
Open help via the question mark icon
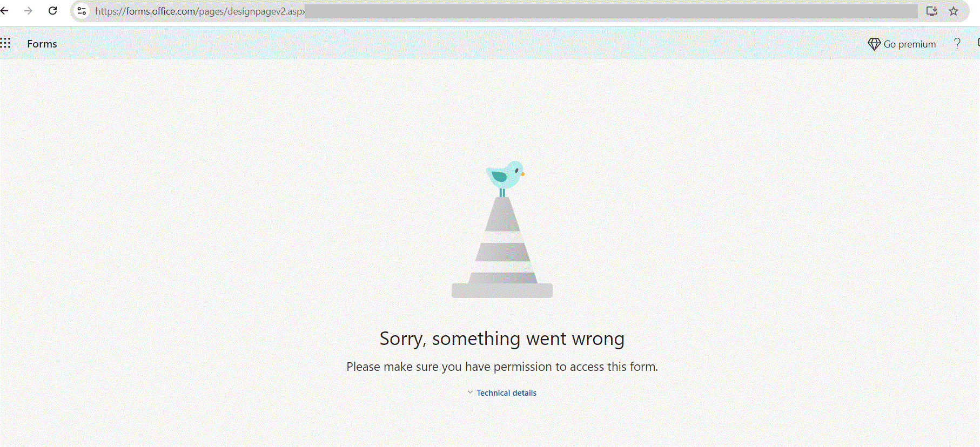[x=957, y=43]
